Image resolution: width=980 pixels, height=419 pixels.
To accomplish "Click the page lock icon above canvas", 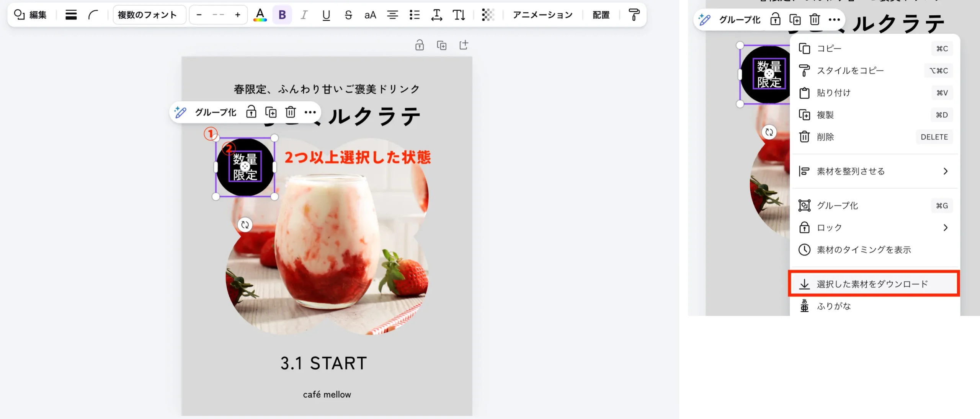I will tap(420, 45).
